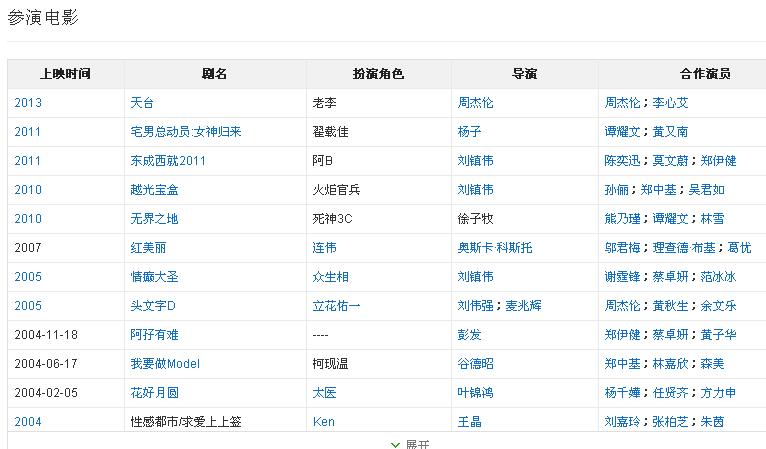Click role link Ken
766x449 pixels.
coord(324,422)
